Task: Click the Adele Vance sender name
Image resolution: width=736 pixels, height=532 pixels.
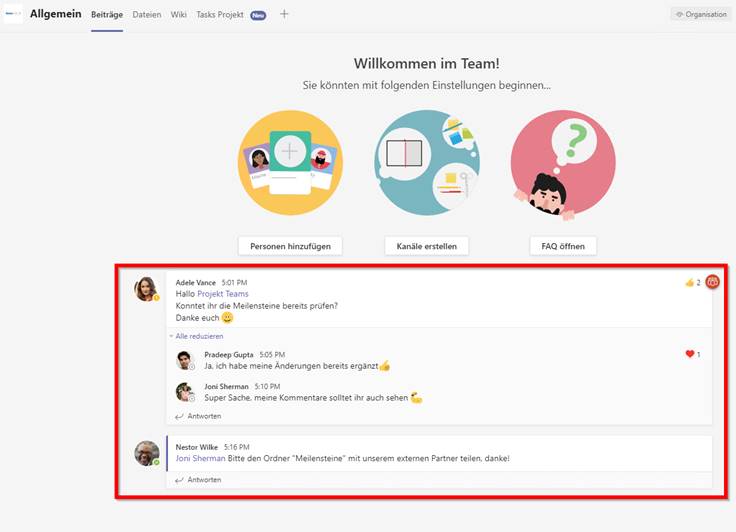Action: (x=196, y=283)
